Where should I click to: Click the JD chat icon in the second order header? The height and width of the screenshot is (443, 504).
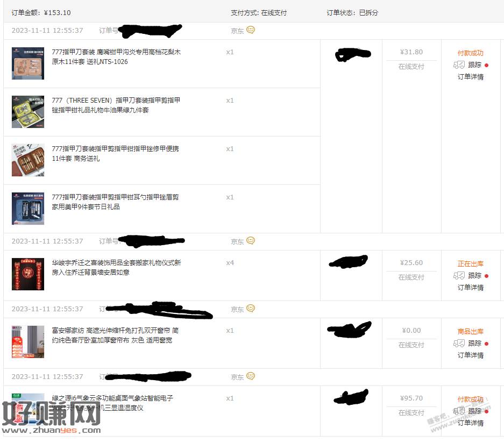click(x=251, y=241)
